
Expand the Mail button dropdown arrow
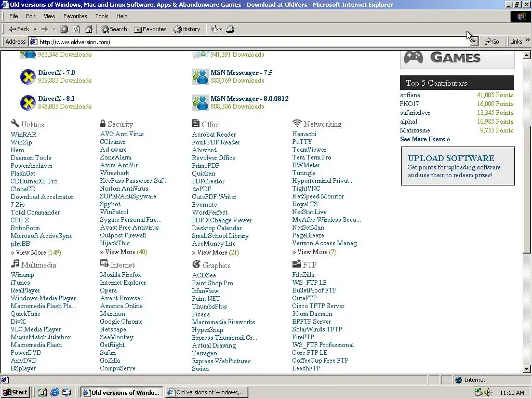(x=220, y=30)
